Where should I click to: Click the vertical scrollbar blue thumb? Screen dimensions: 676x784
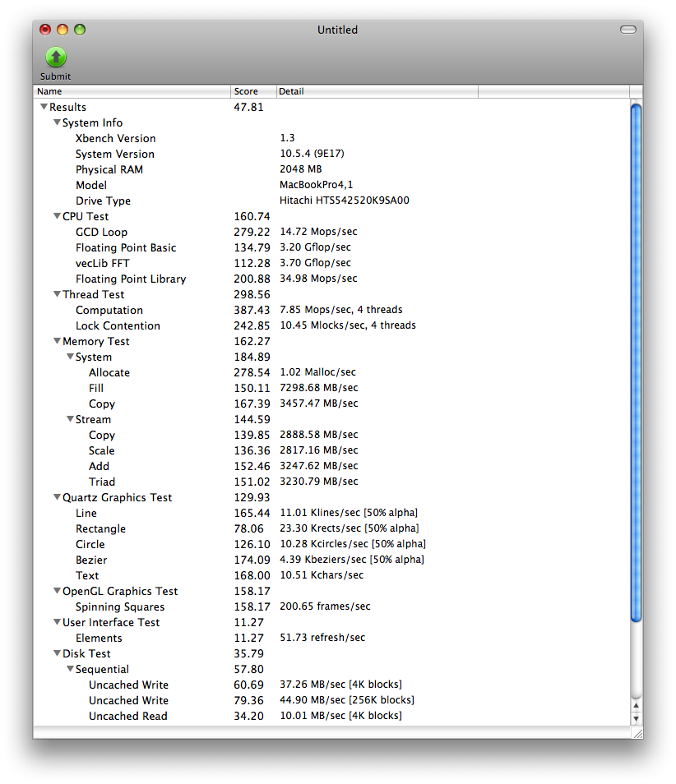pyautogui.click(x=636, y=362)
